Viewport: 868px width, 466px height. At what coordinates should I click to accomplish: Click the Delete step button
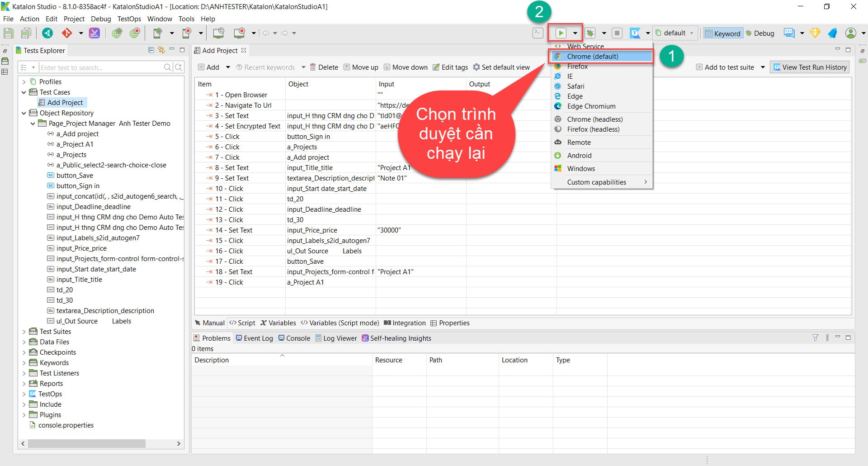[324, 67]
